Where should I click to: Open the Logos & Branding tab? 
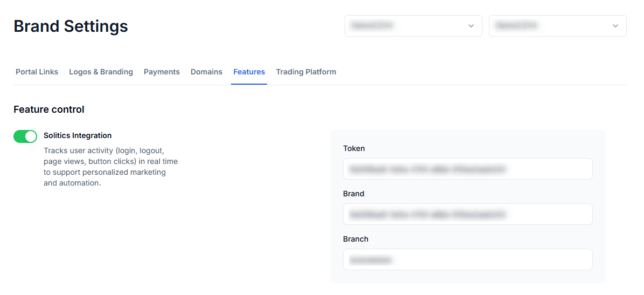pyautogui.click(x=101, y=72)
